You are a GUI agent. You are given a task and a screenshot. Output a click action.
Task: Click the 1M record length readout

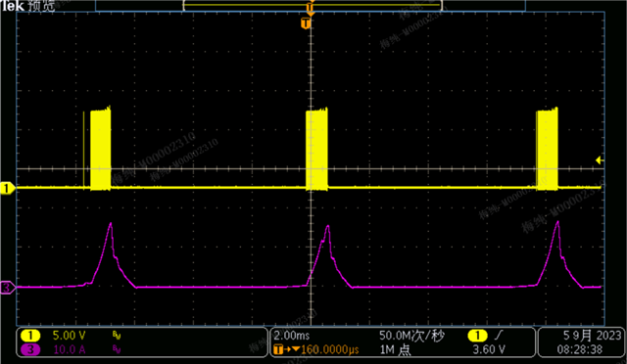(395, 349)
